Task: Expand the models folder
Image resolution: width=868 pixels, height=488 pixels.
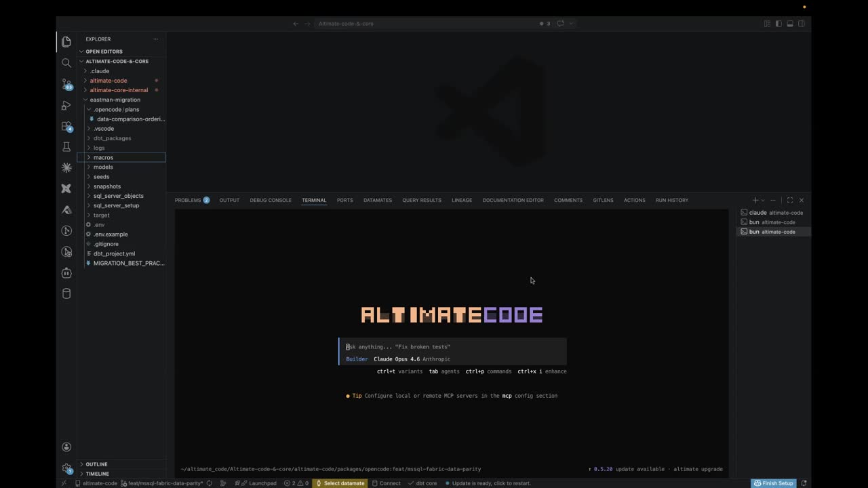Action: pyautogui.click(x=121, y=167)
